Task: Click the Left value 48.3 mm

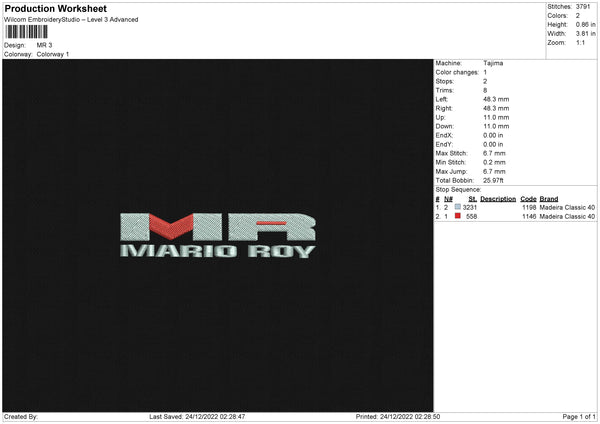Action: tap(496, 99)
